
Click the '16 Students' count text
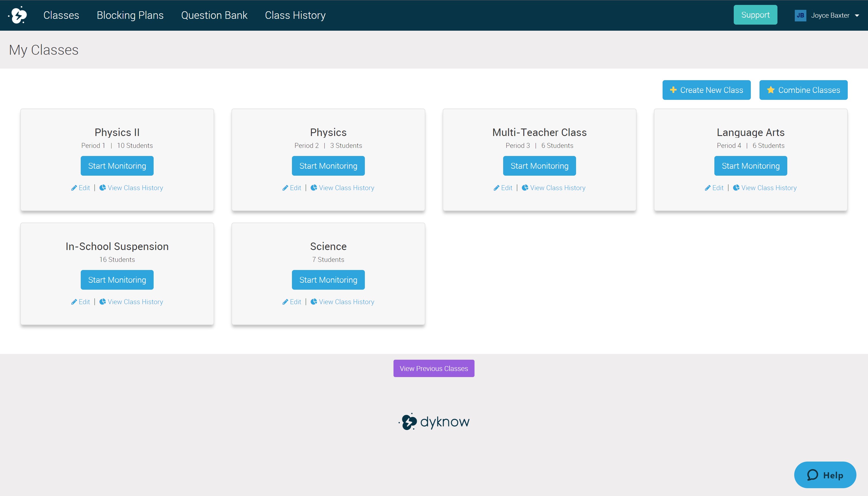(117, 260)
